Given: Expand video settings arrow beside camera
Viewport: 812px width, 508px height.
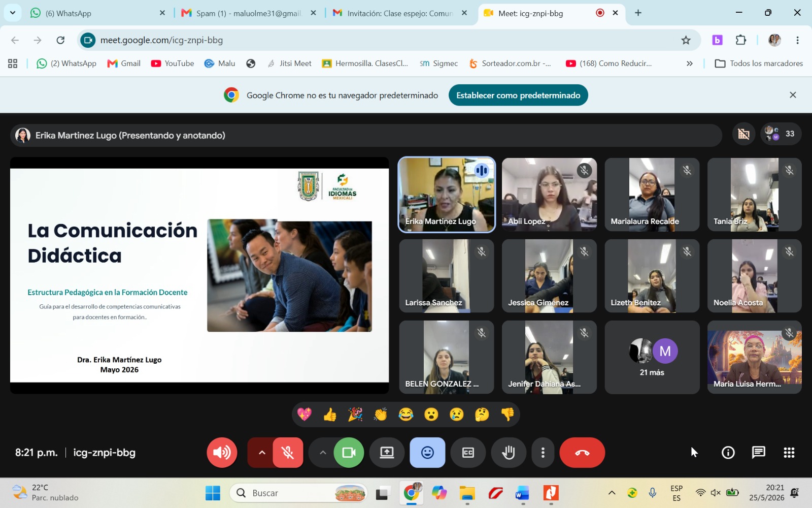Looking at the screenshot, I should point(322,452).
